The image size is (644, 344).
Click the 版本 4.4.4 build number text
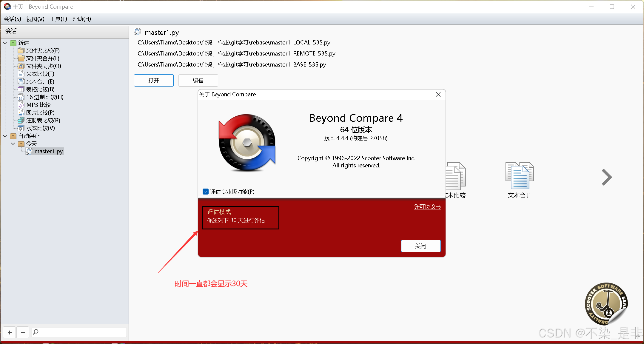tap(356, 138)
